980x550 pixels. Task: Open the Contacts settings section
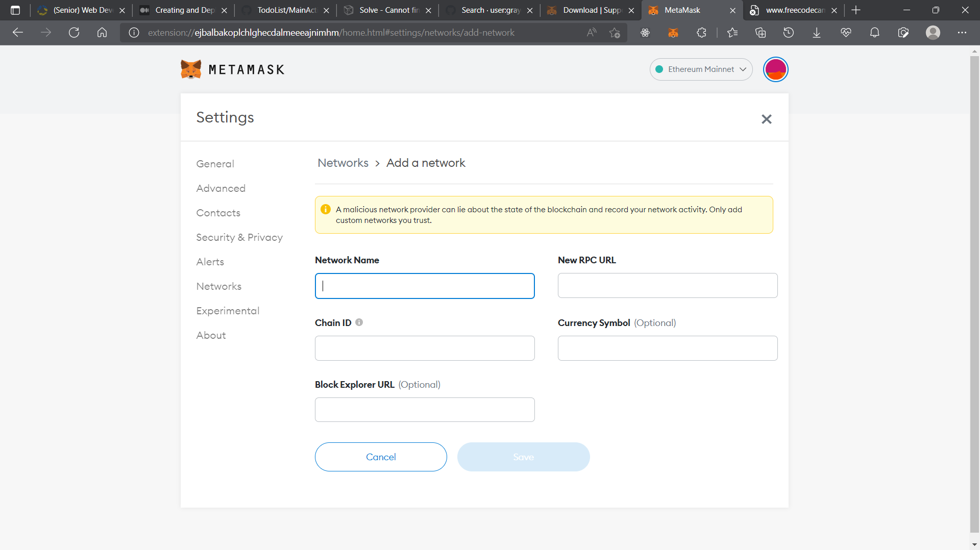click(218, 213)
